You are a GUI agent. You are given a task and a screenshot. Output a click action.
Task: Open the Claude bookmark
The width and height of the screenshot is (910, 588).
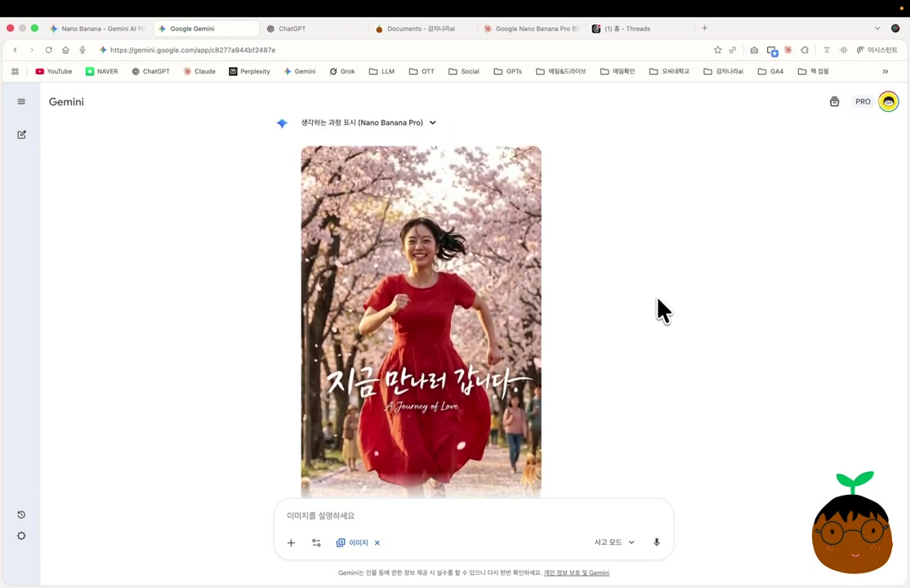coord(199,71)
